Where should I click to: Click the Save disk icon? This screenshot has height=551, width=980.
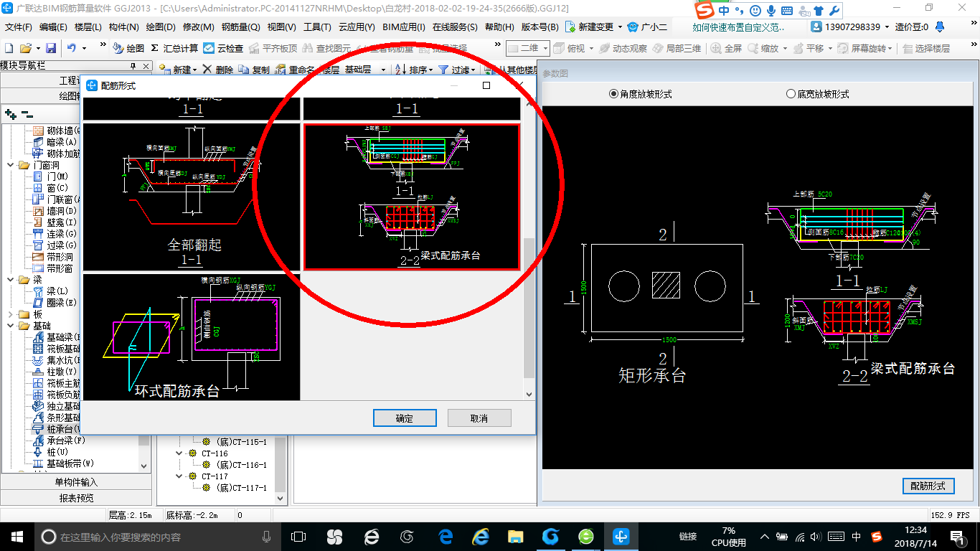coord(51,48)
